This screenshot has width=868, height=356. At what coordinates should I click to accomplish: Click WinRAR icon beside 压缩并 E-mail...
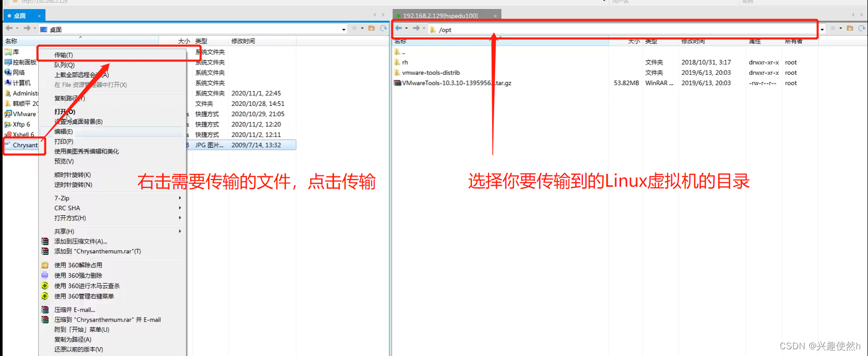click(45, 310)
